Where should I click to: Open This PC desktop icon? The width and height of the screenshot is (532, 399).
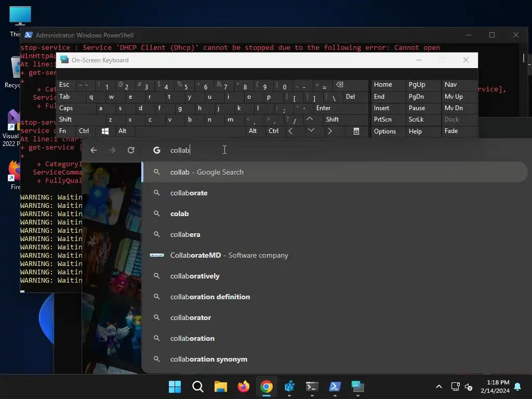tap(20, 21)
